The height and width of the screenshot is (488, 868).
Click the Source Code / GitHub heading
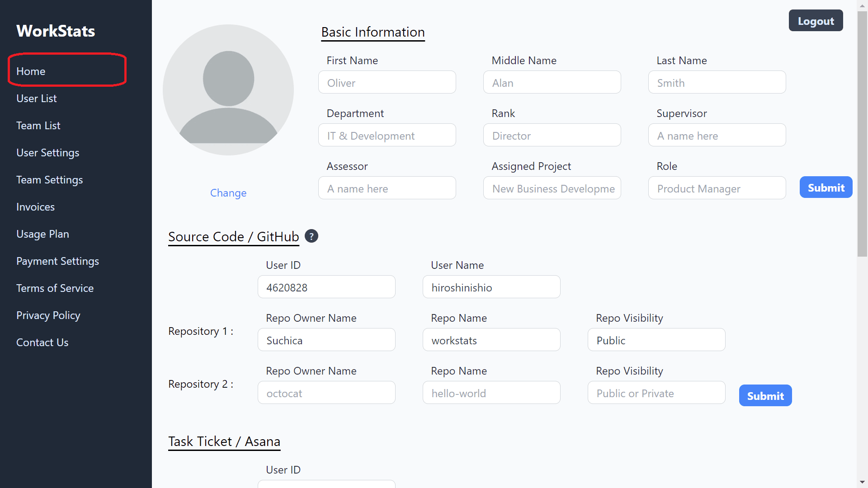pos(234,237)
